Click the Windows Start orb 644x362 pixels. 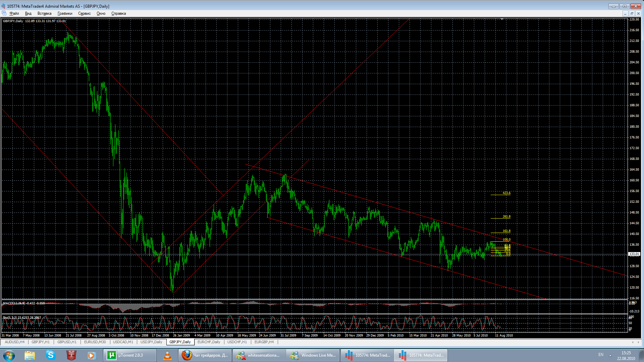(9, 355)
